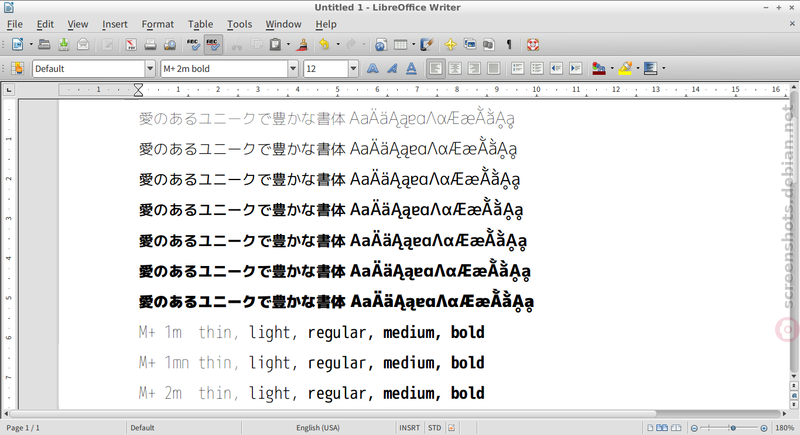
Task: Click the zoom slider handle
Action: (x=733, y=428)
